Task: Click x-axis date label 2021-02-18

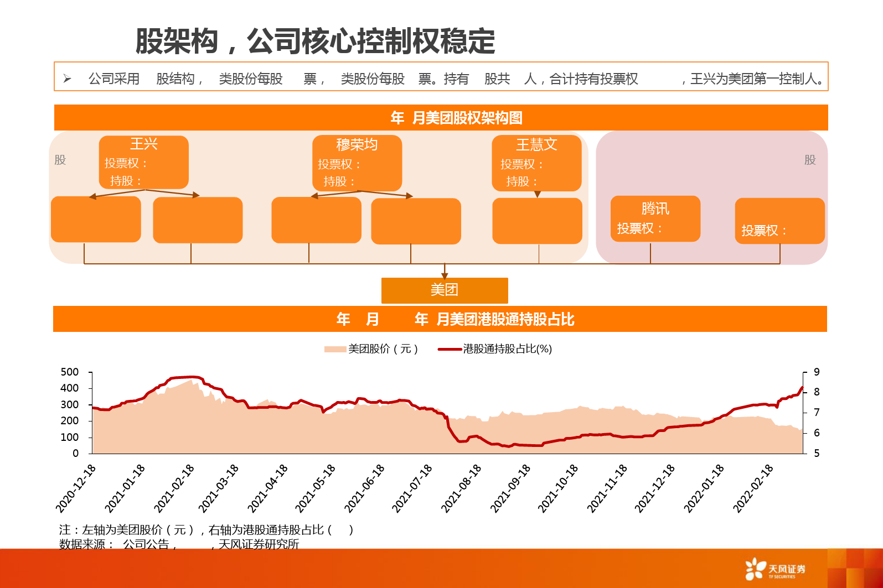Action: tap(174, 488)
